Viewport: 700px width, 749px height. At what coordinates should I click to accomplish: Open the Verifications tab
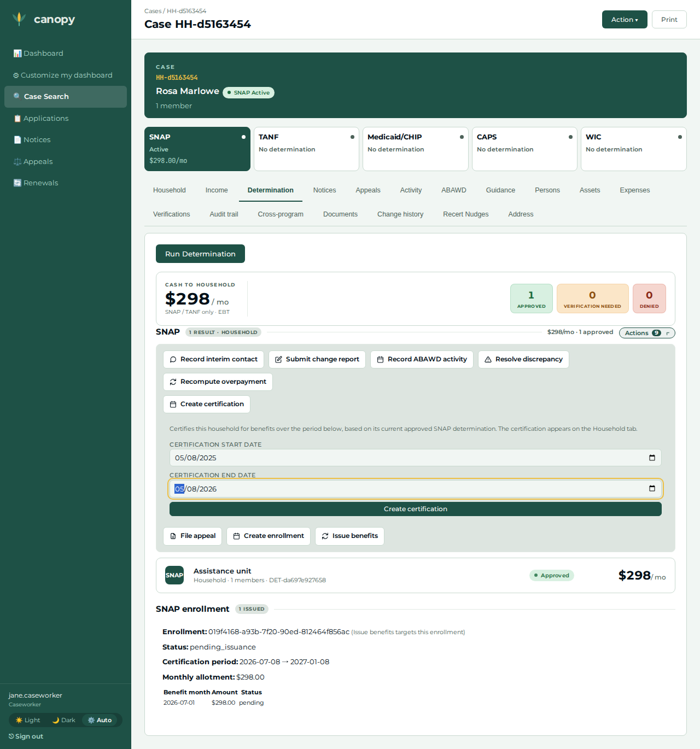172,214
